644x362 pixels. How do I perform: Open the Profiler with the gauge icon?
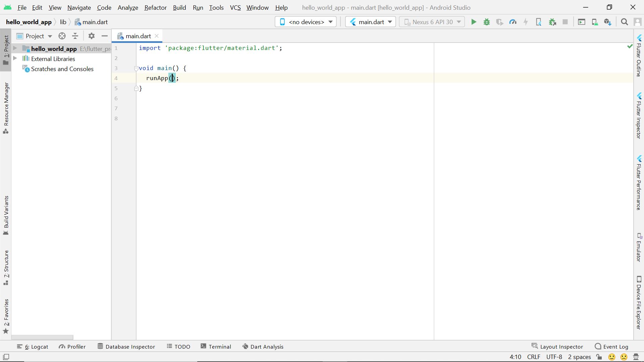[513, 22]
